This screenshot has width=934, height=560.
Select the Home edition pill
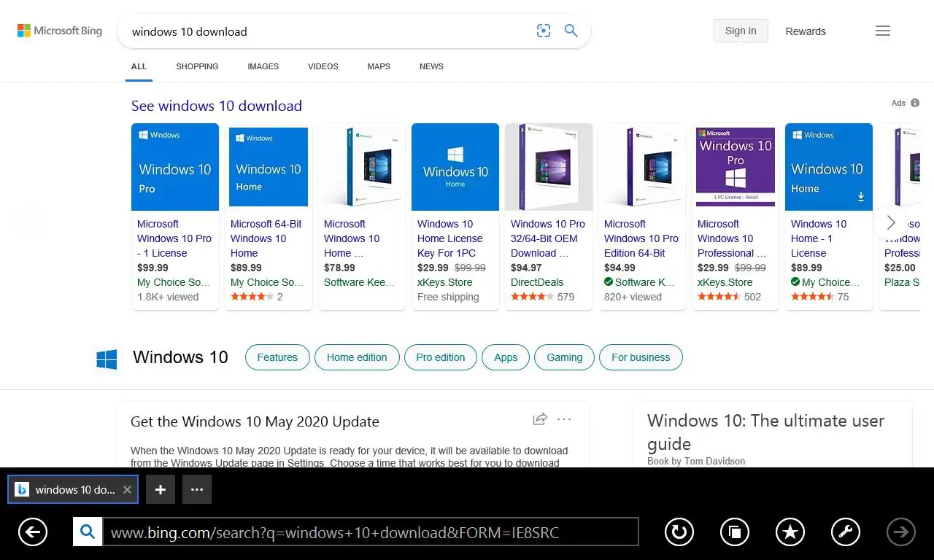tap(357, 357)
